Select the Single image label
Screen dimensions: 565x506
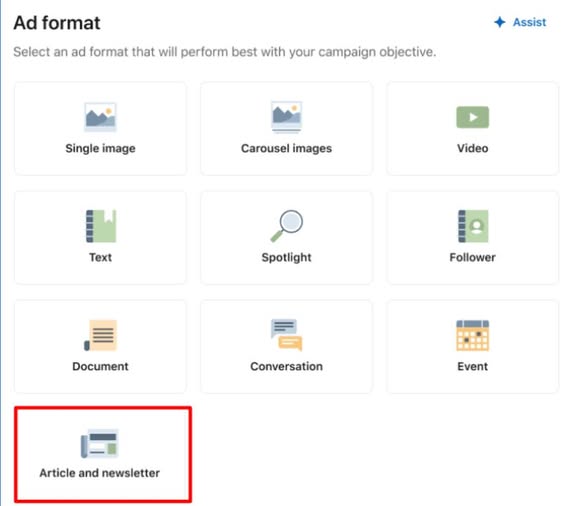[101, 148]
